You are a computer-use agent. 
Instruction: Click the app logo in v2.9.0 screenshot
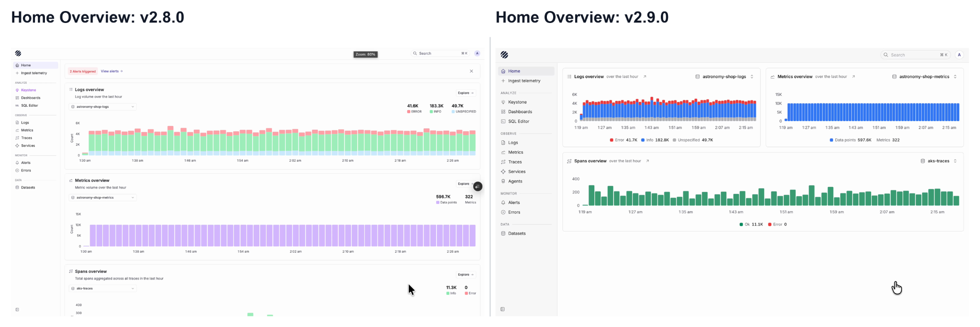tap(504, 55)
